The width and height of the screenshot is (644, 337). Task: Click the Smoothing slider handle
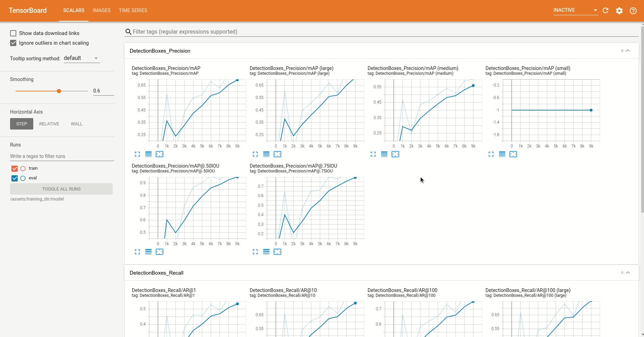[x=59, y=91]
